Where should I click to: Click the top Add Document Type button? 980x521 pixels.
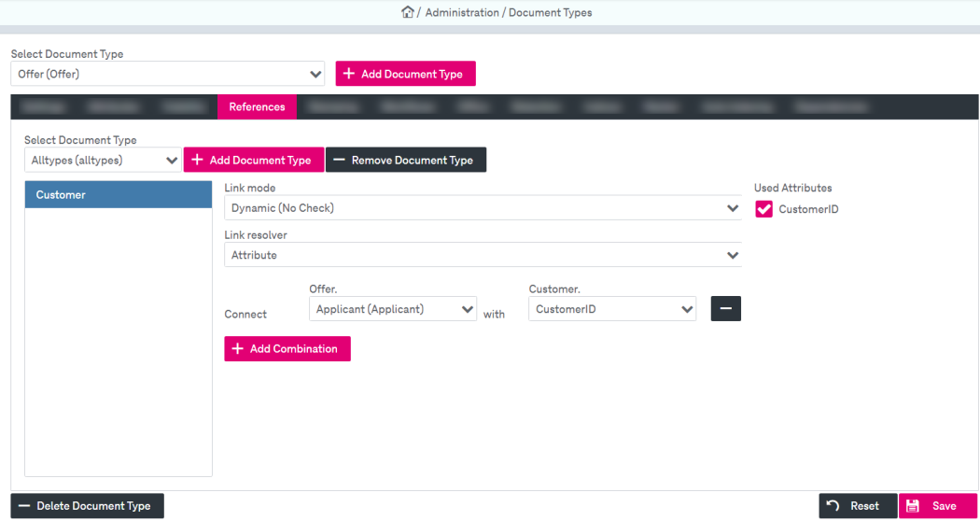(405, 75)
